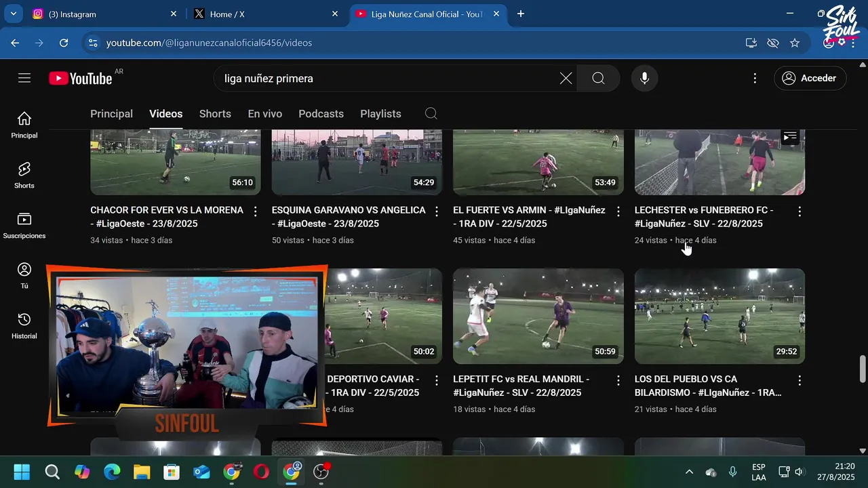Open Shorts in the sidebar
The height and width of the screenshot is (488, 868).
24,176
